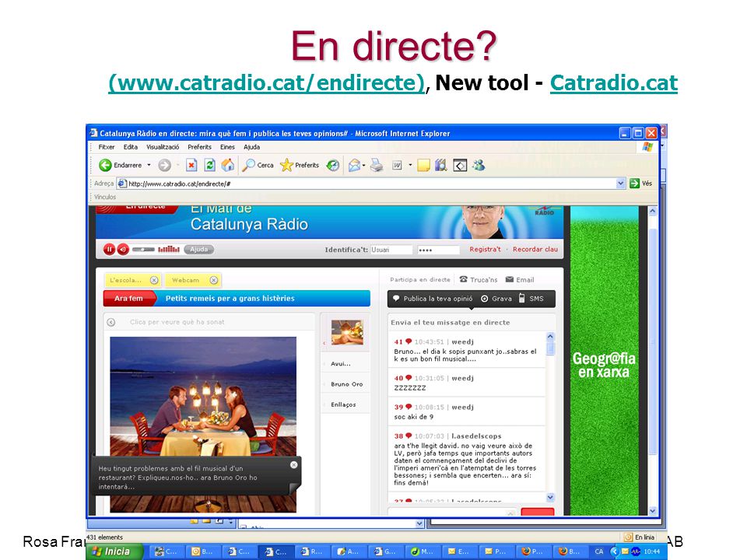Expand the Word edit dropdown arrow
The height and width of the screenshot is (560, 747).
[410, 165]
